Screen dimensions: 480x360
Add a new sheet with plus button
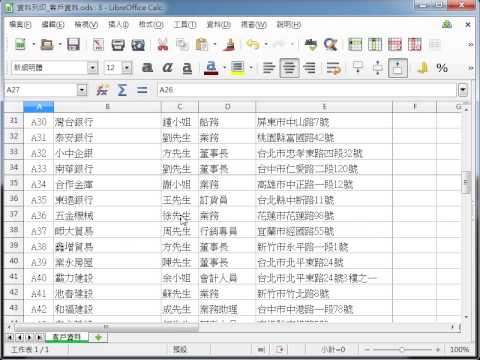(x=98, y=338)
